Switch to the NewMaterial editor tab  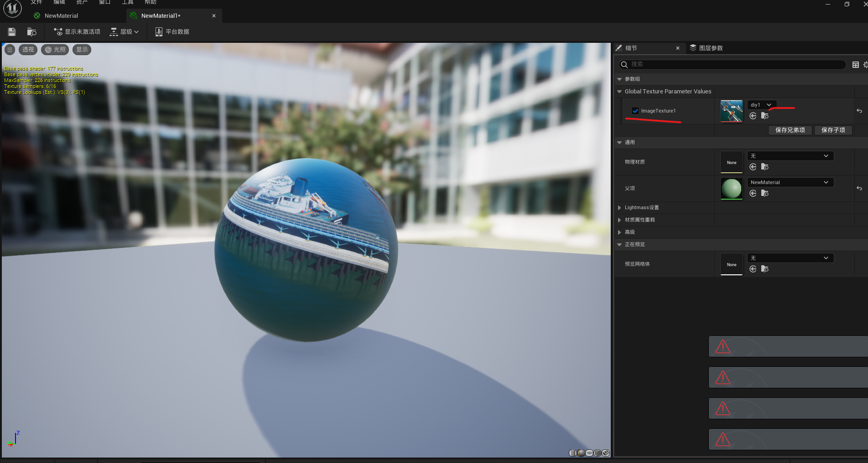[x=61, y=15]
